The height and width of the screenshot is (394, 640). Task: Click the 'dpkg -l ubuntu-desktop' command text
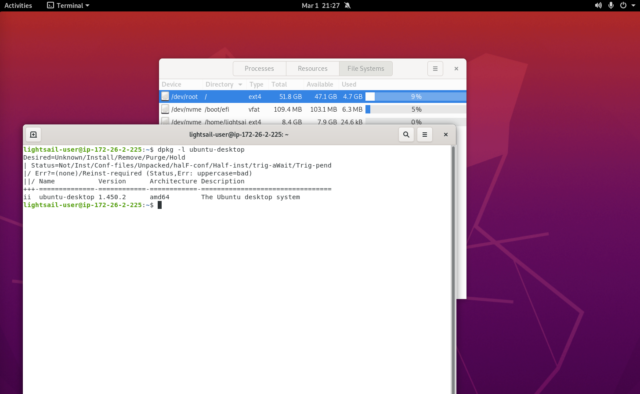coord(201,149)
